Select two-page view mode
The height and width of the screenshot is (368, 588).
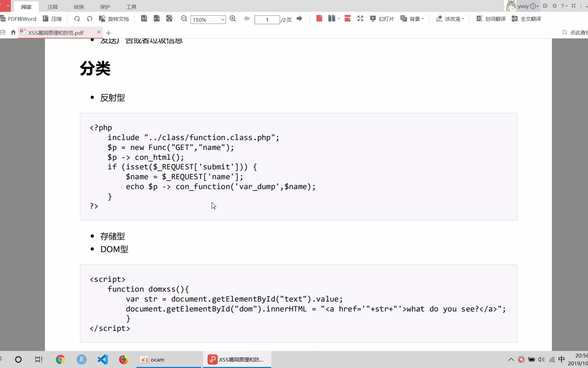[x=332, y=18]
